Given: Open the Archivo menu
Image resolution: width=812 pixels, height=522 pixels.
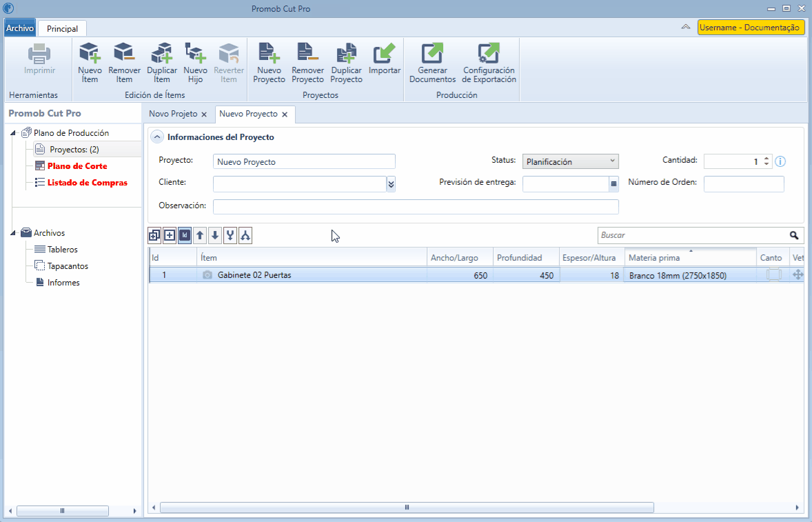Looking at the screenshot, I should pyautogui.click(x=20, y=28).
